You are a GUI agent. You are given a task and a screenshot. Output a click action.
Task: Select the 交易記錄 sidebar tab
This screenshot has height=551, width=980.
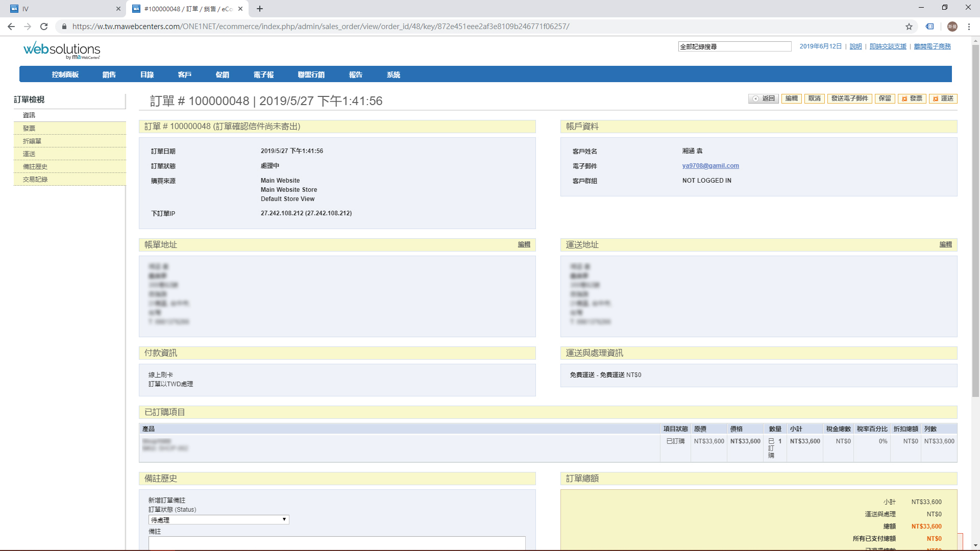[x=70, y=179]
